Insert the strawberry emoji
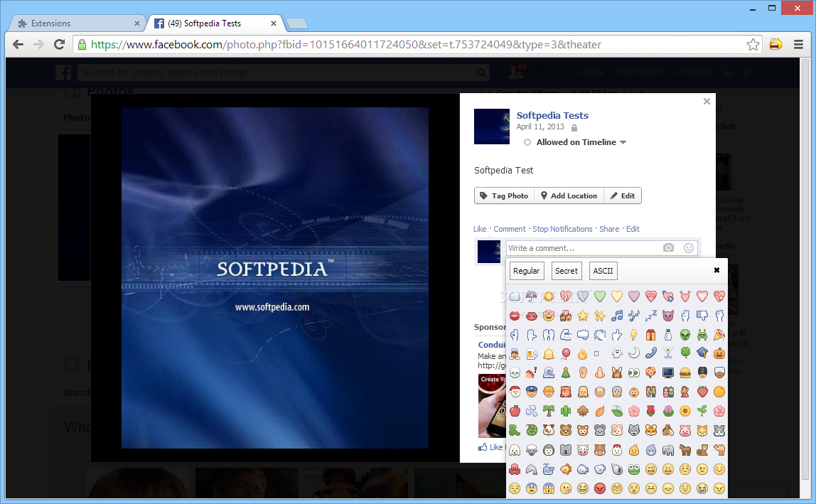Viewport: 816px width, 504px height. (x=702, y=392)
